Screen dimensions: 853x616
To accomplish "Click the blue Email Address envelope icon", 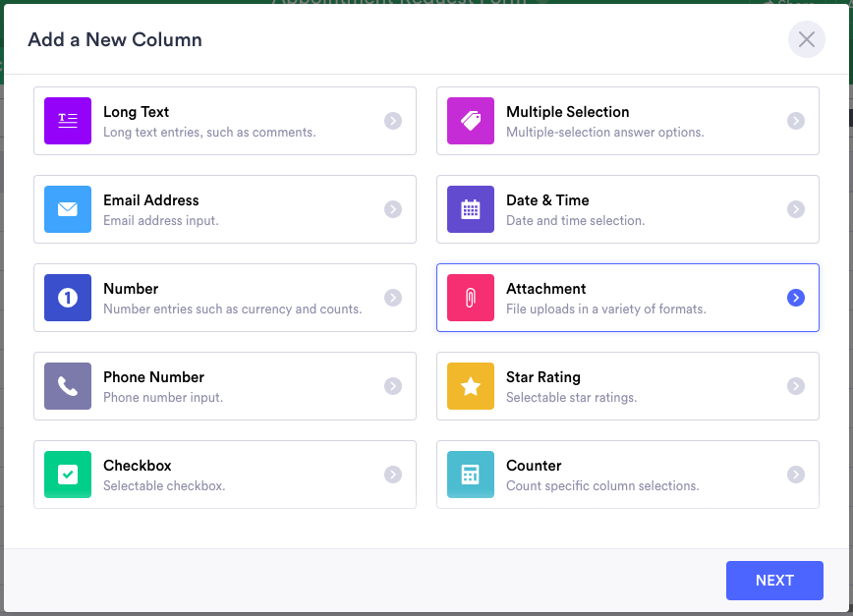I will coord(68,209).
